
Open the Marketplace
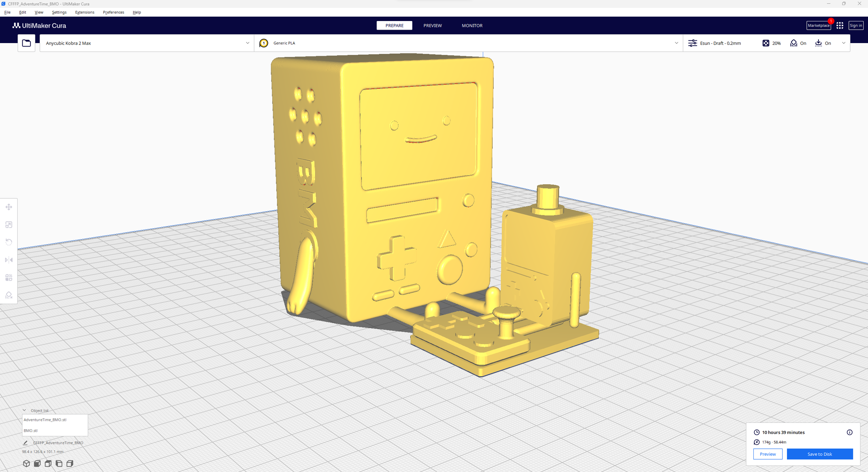click(x=818, y=25)
